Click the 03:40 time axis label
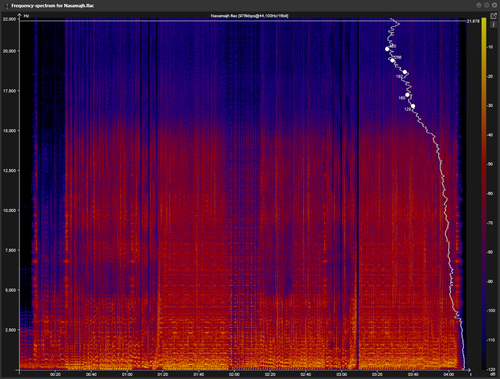500x379 pixels. click(413, 375)
